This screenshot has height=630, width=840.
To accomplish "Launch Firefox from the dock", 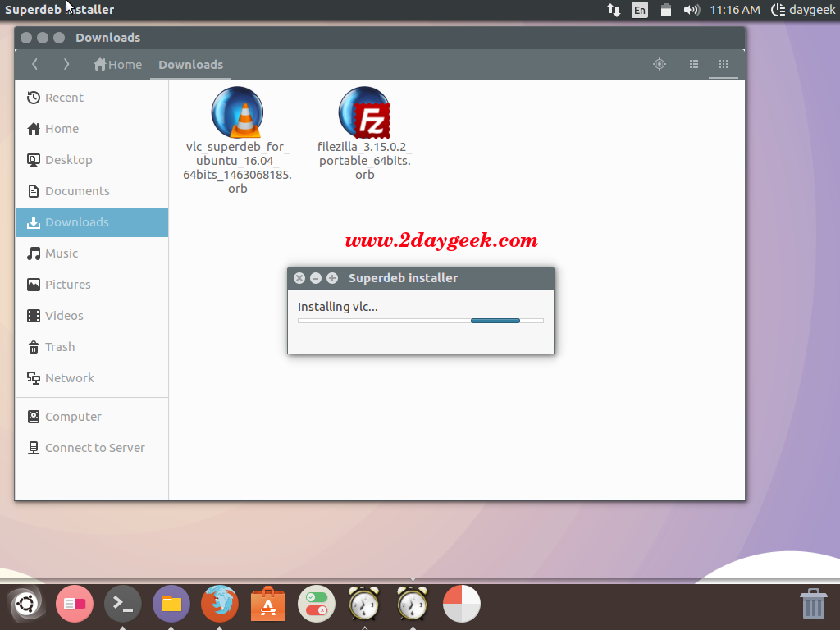I will point(220,604).
